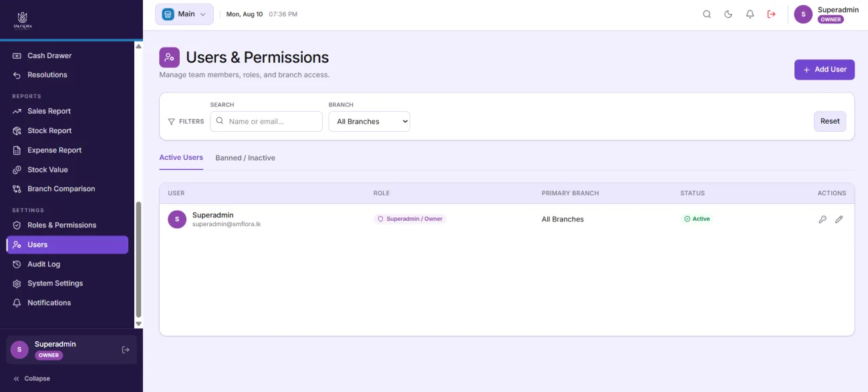Click the Superadmin / Owner role badge
This screenshot has width=868, height=392.
(410, 219)
